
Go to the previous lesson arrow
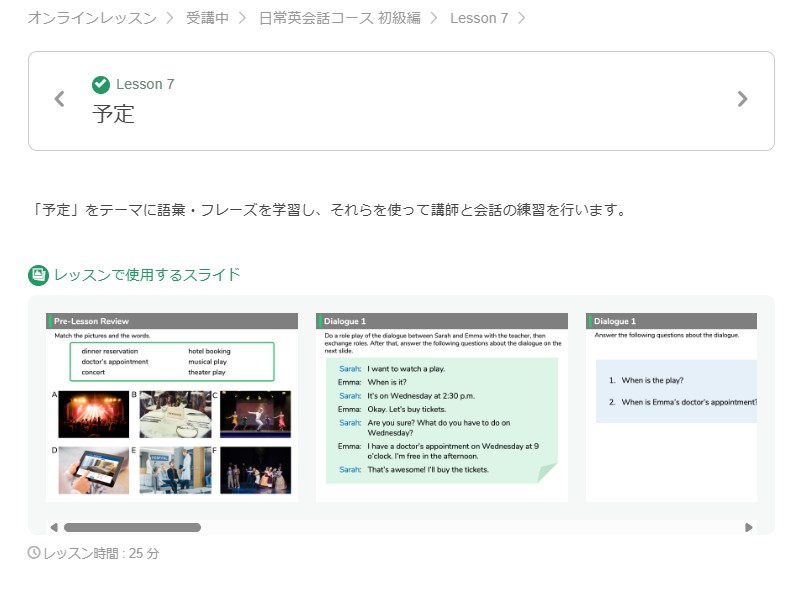pos(59,99)
